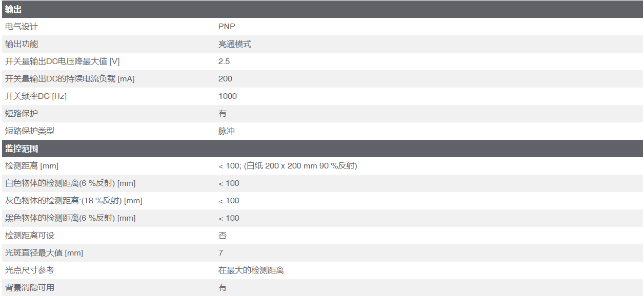
Task: Click the 灰色物体的检测距离 row label
Action: [73, 201]
